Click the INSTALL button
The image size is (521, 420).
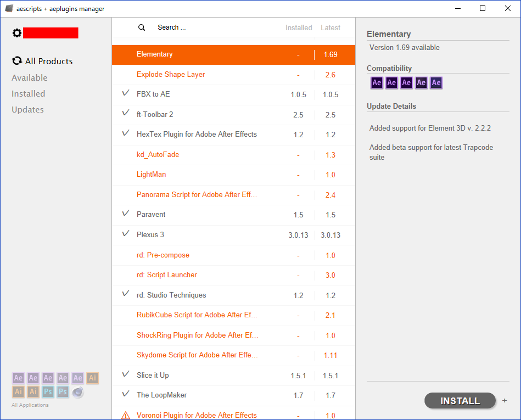tap(460, 401)
